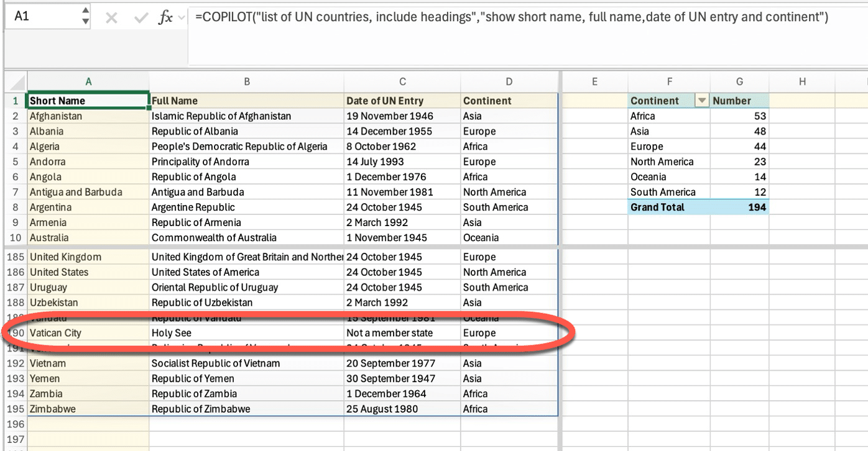Select column C header
Image resolution: width=868 pixels, height=451 pixels.
click(x=402, y=81)
